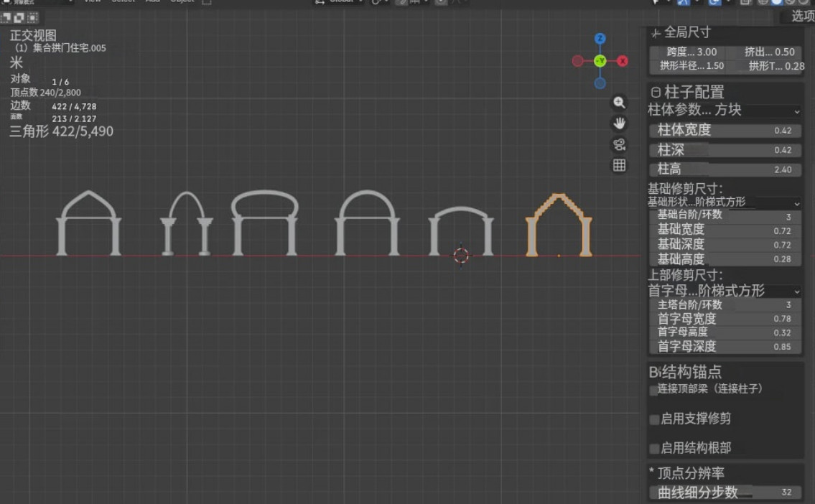Click the dark blue negative Z gizmo circle
The image size is (815, 504).
click(600, 83)
